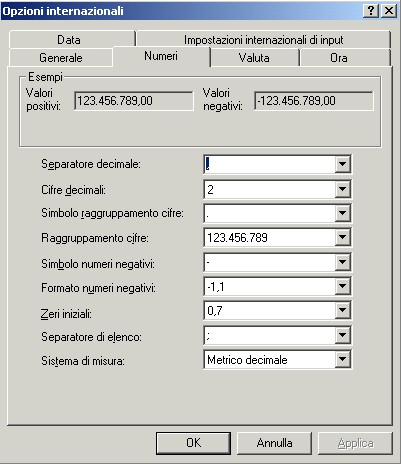Confirm with the OK button
The height and width of the screenshot is (464, 401).
pos(193,443)
